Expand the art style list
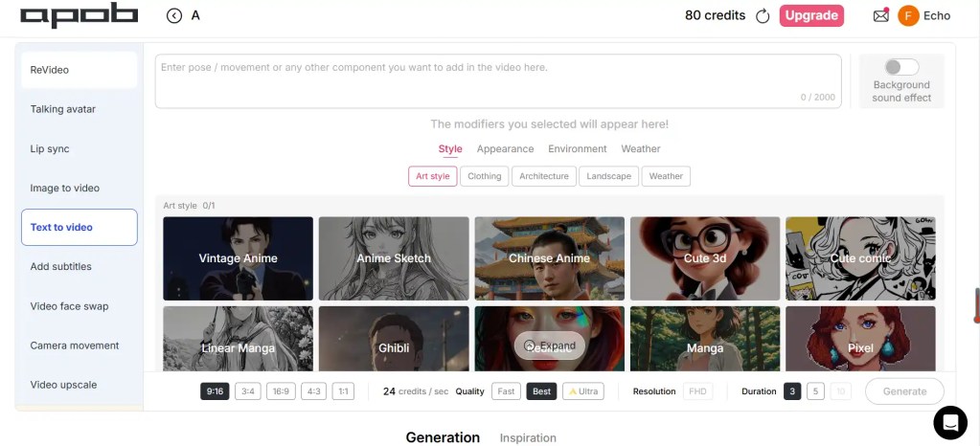Viewport: 980px width, 446px height. [549, 346]
